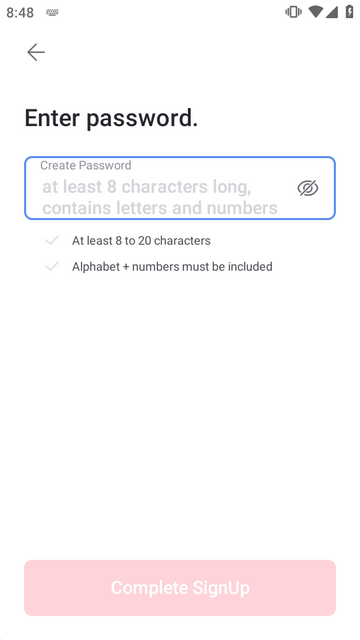The width and height of the screenshot is (360, 640).
Task: Click the checkmark beside 8 to 20 characters
Action: coord(52,240)
